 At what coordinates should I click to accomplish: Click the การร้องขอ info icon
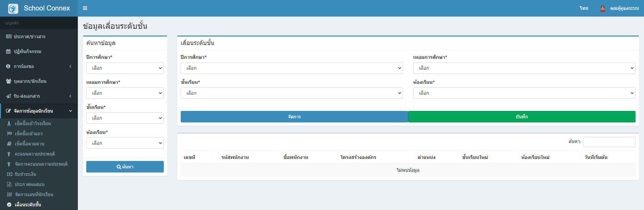point(8,66)
